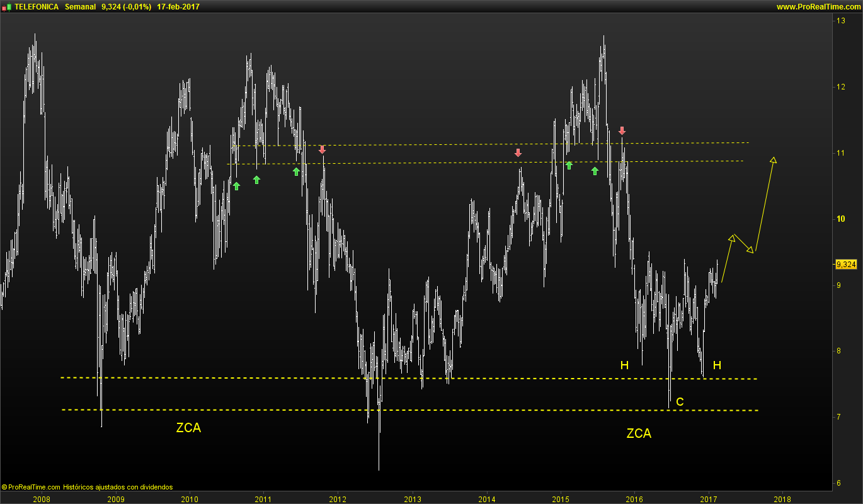Click the 2017 label on time axis
This screenshot has height=504, width=863.
pos(709,498)
